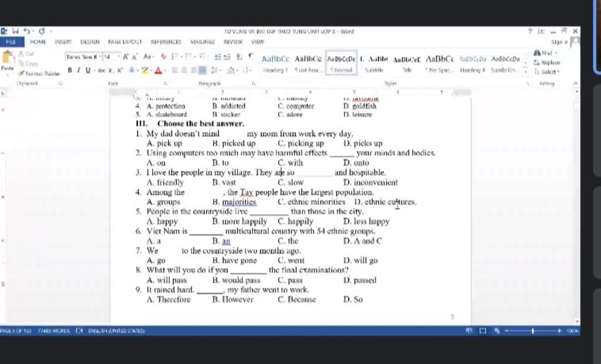The image size is (601, 364).
Task: Switch to Web Layout view in status bar
Action: coord(497,331)
